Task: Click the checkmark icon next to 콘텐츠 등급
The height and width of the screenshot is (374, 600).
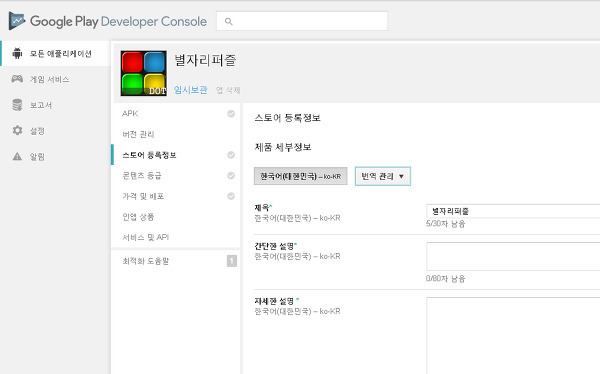Action: point(231,175)
